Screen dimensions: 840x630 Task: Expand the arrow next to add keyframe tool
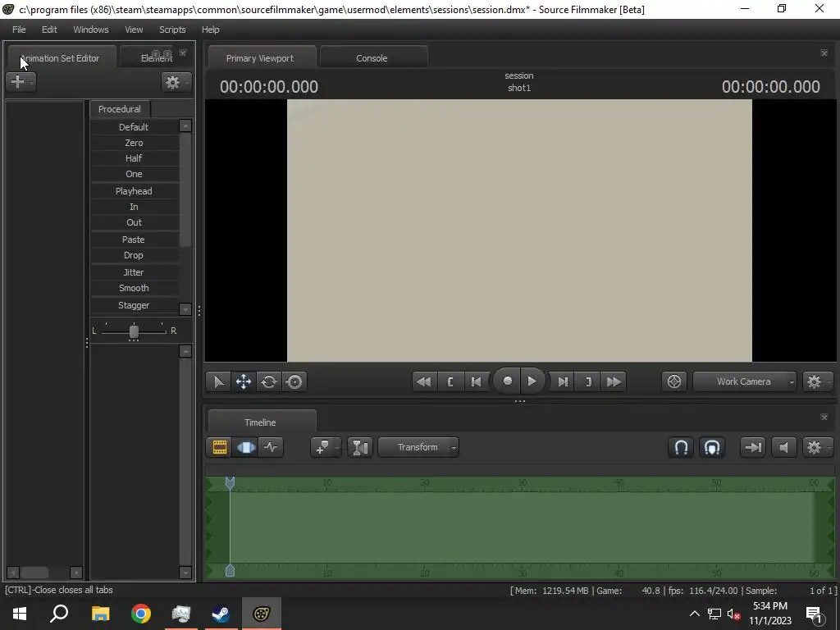coord(337,447)
